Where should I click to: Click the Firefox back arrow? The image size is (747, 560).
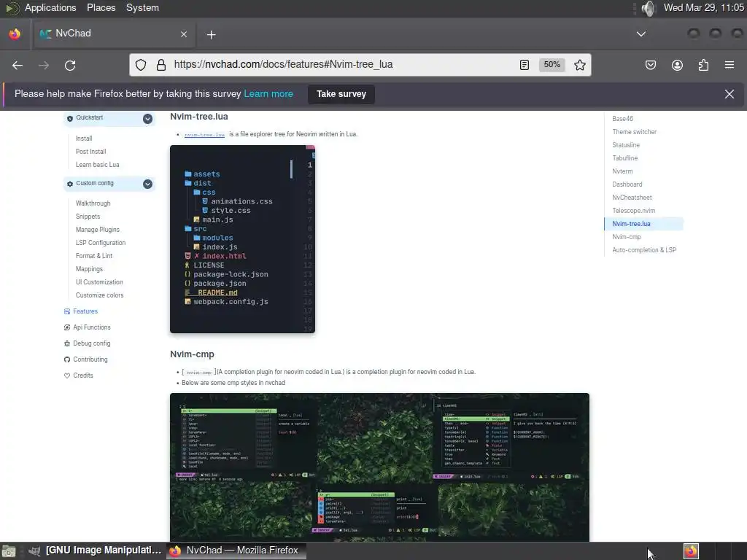(x=18, y=65)
